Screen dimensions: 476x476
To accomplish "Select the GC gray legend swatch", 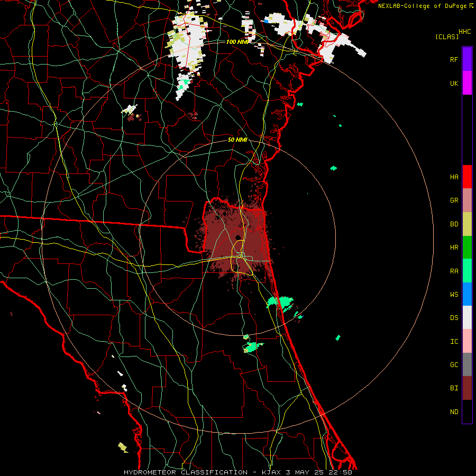I will (467, 364).
